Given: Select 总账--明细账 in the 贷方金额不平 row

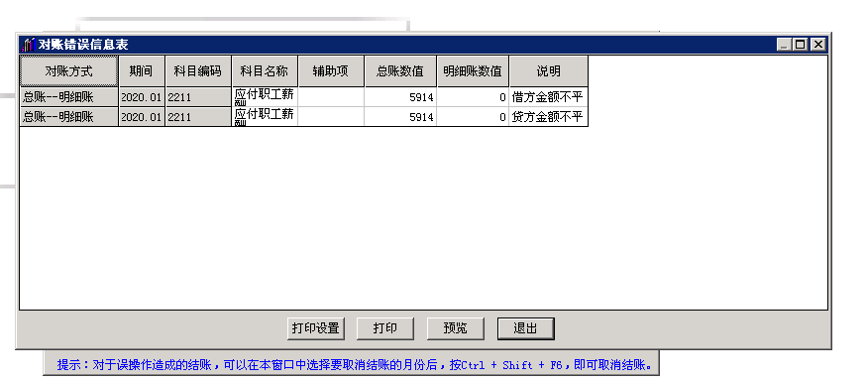Looking at the screenshot, I should (69, 117).
